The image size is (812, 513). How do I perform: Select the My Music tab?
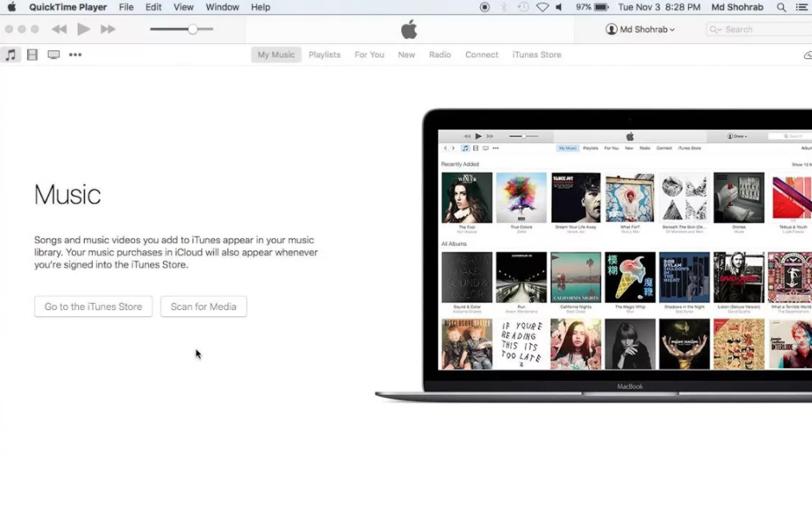[276, 55]
